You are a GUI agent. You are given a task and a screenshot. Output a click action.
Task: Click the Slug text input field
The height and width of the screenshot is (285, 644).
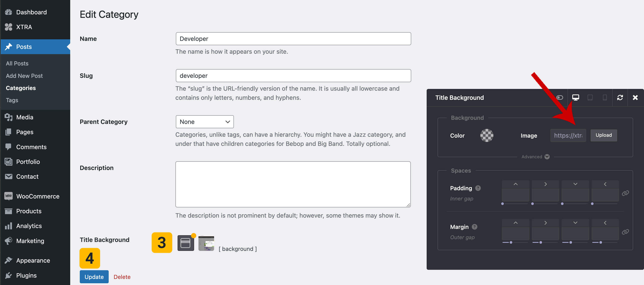pos(293,76)
